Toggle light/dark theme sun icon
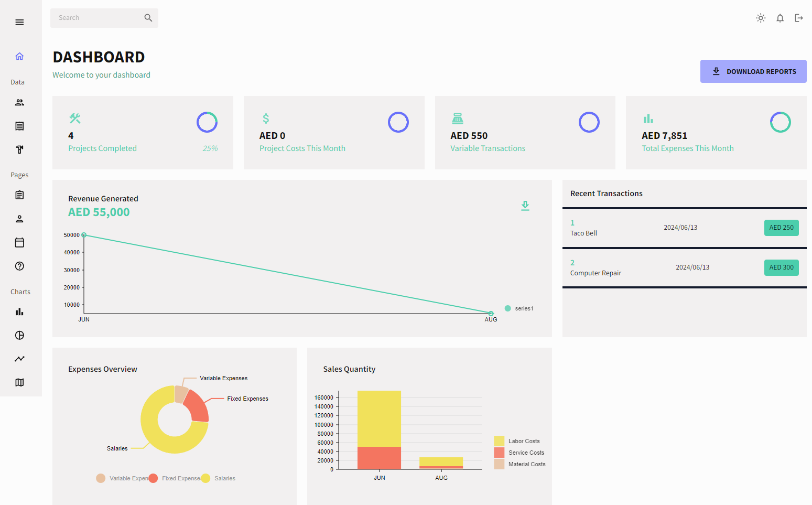 [761, 18]
